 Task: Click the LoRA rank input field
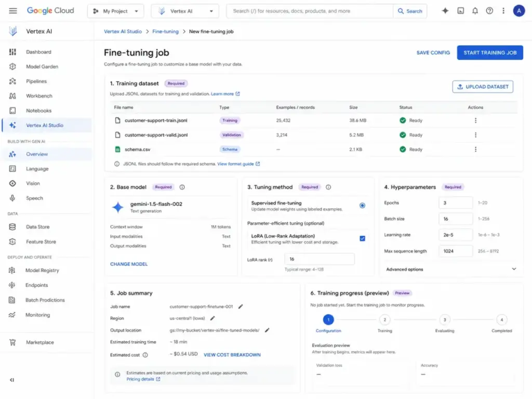point(320,259)
